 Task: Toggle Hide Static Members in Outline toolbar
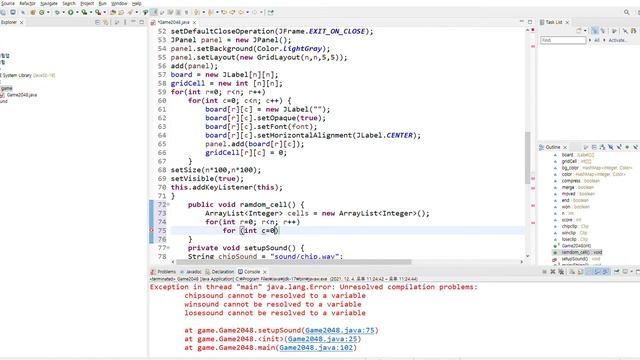(619, 147)
